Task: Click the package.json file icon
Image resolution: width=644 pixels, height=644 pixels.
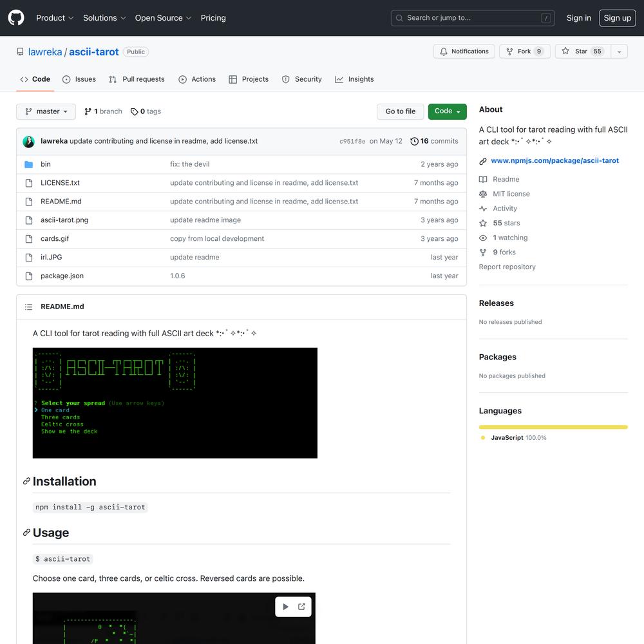Action: tap(29, 276)
